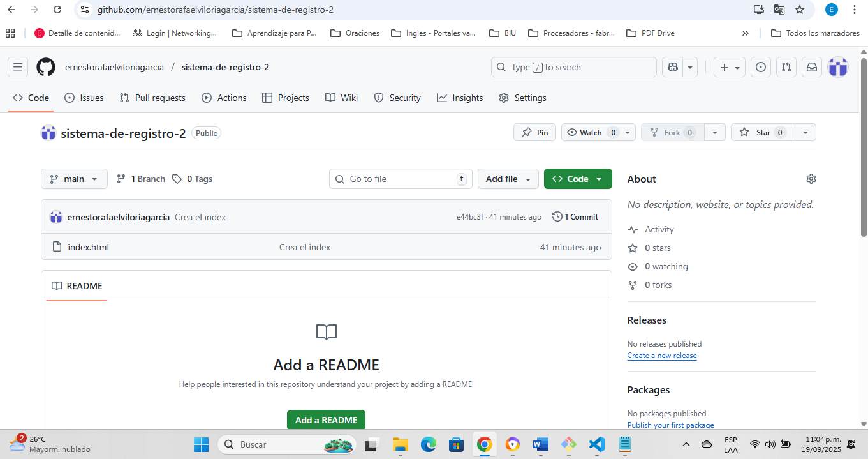This screenshot has height=459, width=868.
Task: Open the green Code dropdown button
Action: pos(578,179)
